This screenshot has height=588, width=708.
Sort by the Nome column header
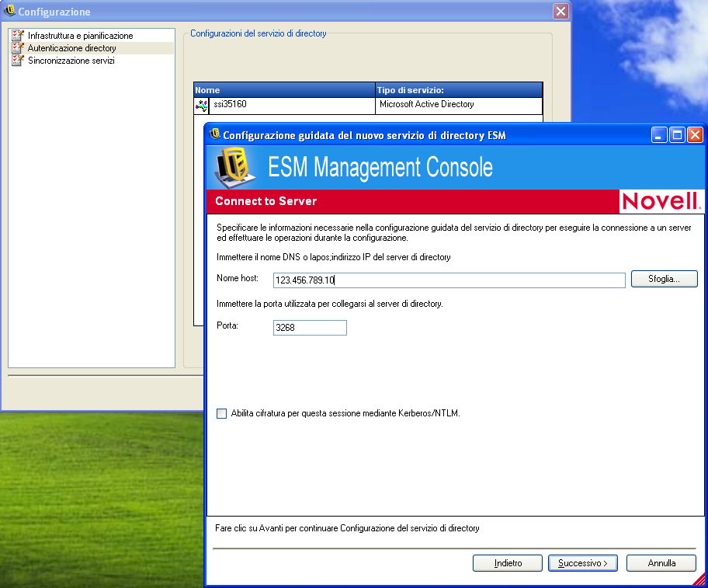click(x=284, y=90)
